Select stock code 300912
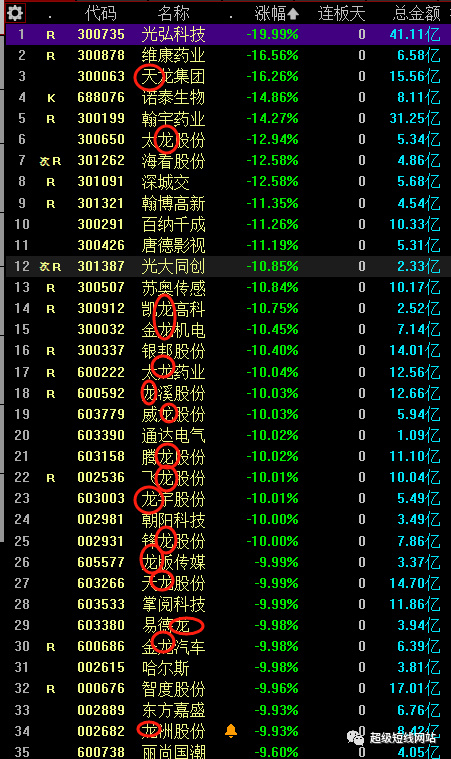Image resolution: width=451 pixels, height=759 pixels. 101,308
